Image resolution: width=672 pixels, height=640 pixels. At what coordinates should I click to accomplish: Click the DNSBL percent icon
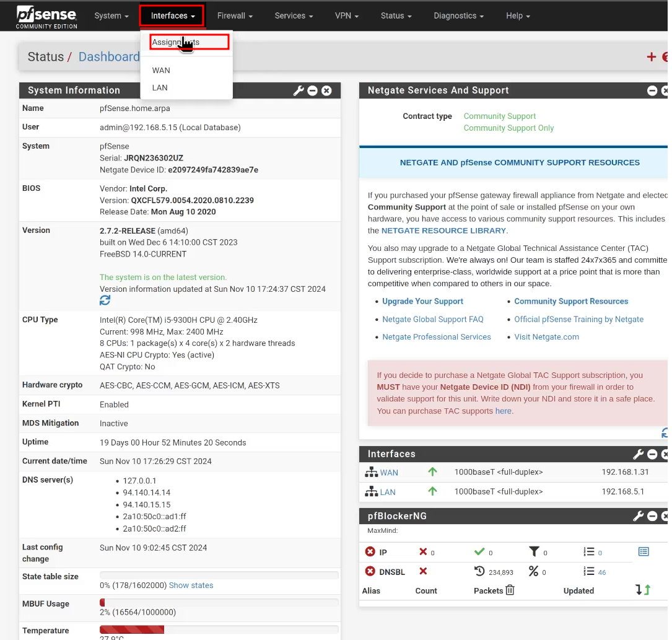tap(533, 571)
